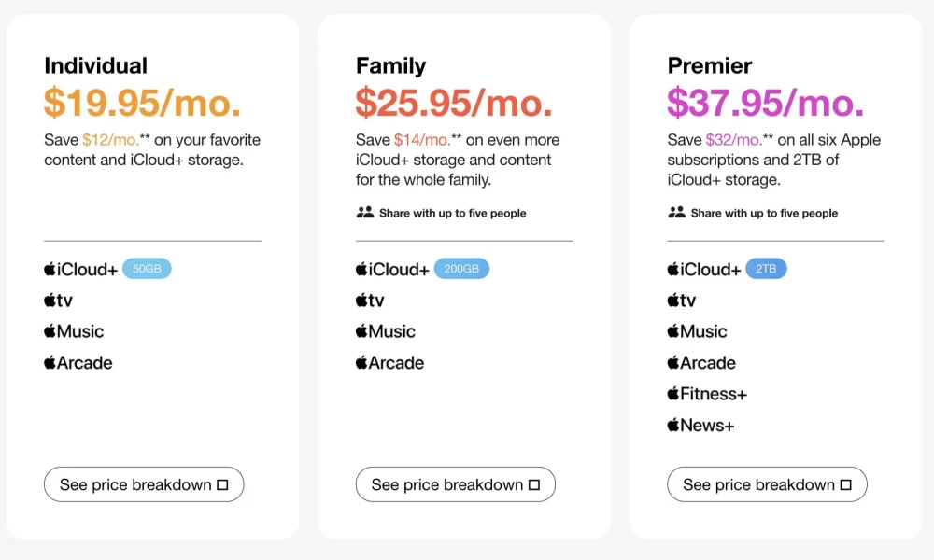Expand Premier plan's See price breakdown
Image resolution: width=934 pixels, height=560 pixels.
pyautogui.click(x=767, y=484)
